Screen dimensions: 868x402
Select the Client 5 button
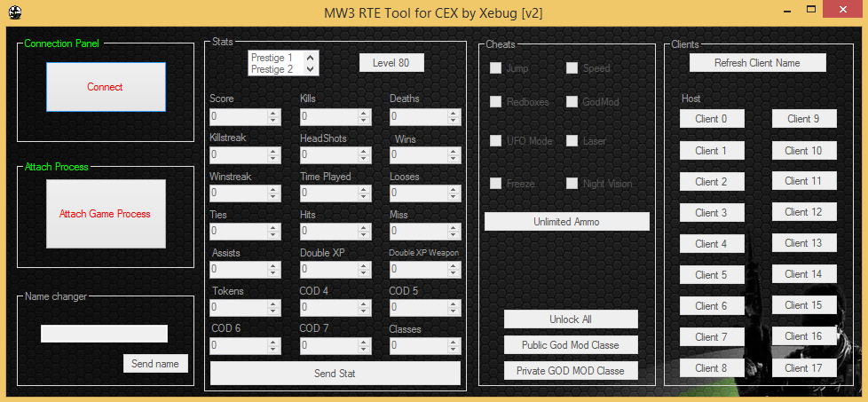point(711,274)
